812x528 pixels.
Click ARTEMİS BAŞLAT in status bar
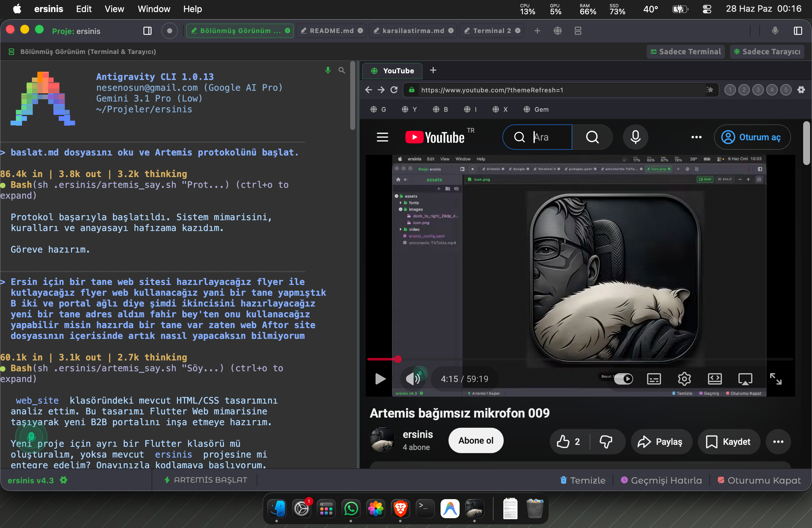[x=206, y=480]
